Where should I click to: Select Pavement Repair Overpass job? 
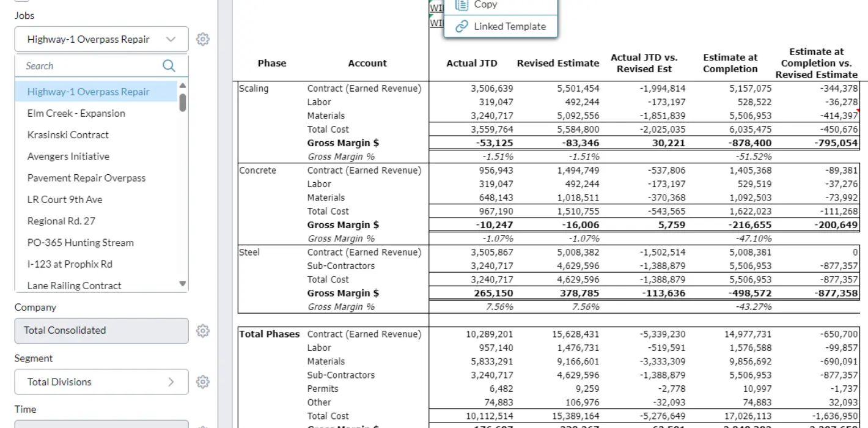click(x=97, y=178)
